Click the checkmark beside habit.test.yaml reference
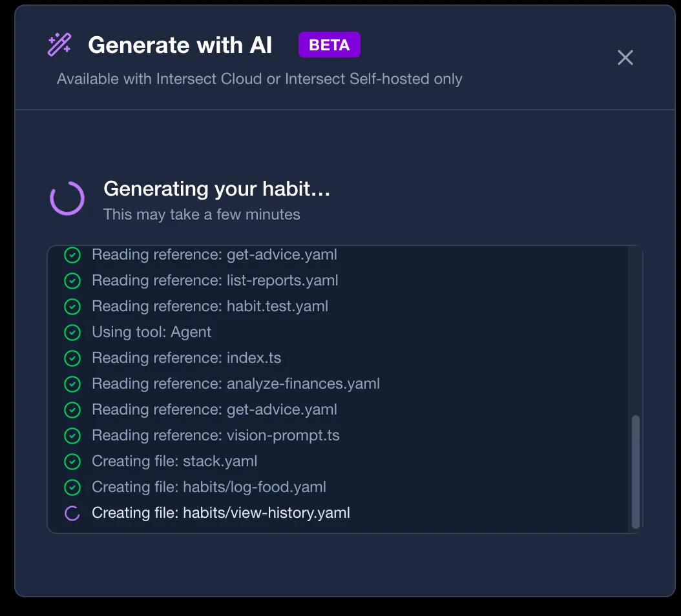The height and width of the screenshot is (616, 681). coord(72,306)
